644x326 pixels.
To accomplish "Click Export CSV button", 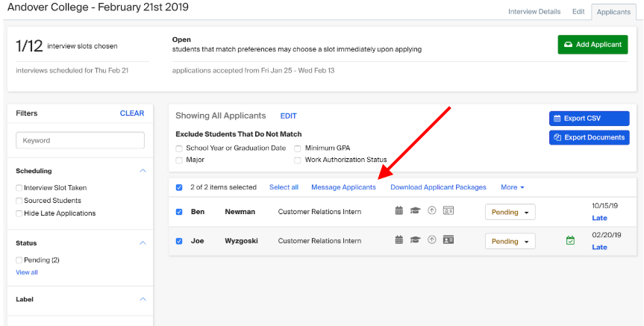I will coord(589,119).
